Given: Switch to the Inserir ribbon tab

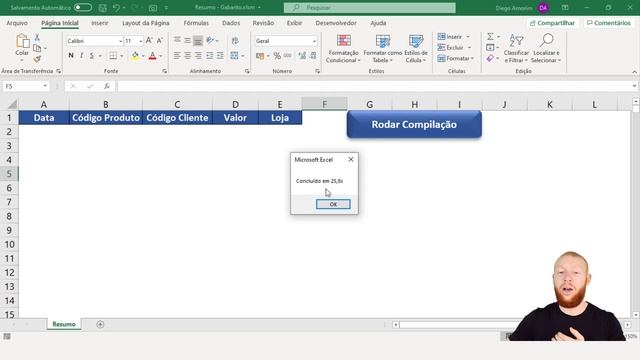Looking at the screenshot, I should coord(100,23).
